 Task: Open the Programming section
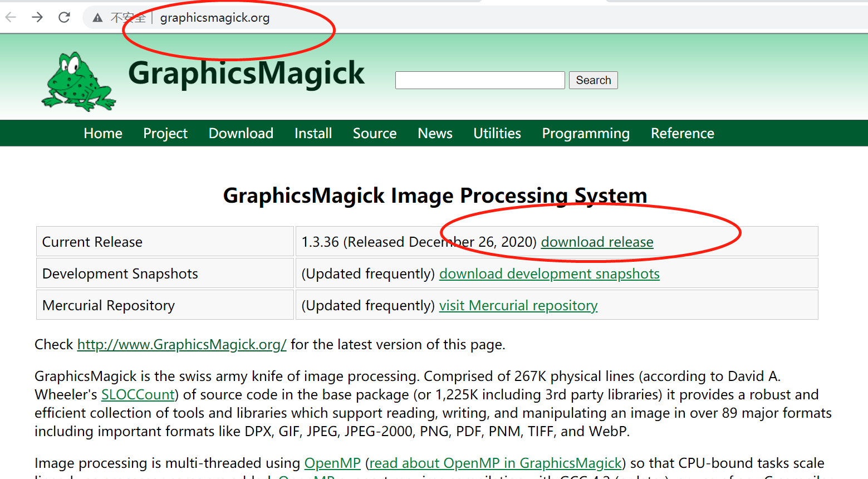coord(585,133)
